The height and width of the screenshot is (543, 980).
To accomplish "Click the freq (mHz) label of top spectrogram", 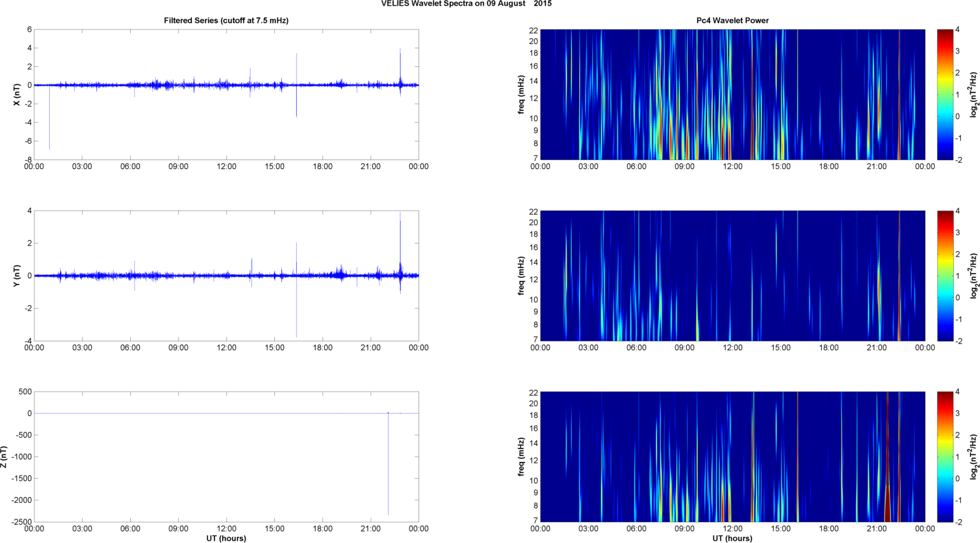I will (521, 94).
